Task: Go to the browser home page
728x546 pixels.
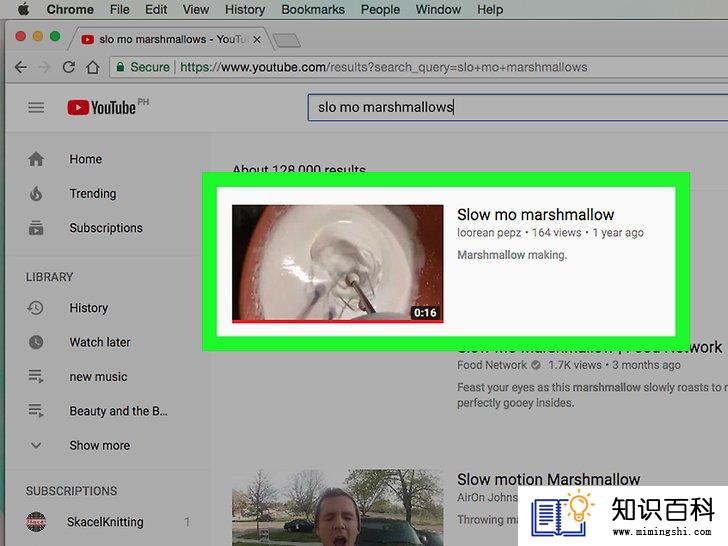Action: tap(93, 67)
